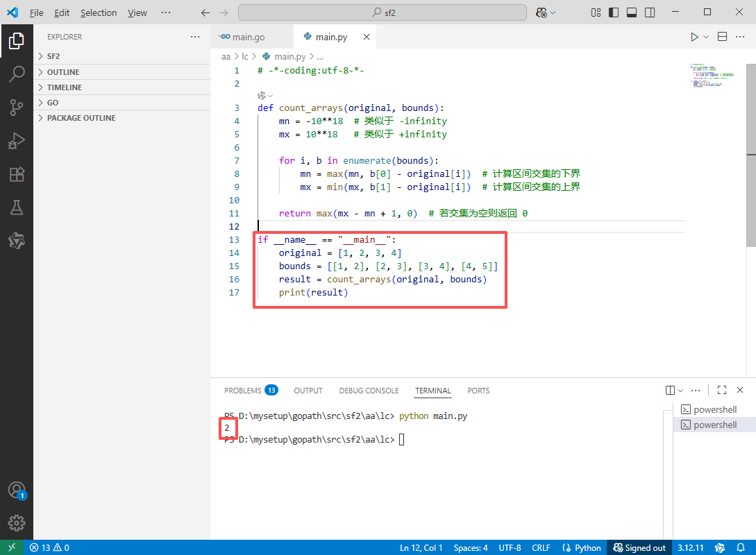Toggle the bottom Panel visibility

pos(632,12)
